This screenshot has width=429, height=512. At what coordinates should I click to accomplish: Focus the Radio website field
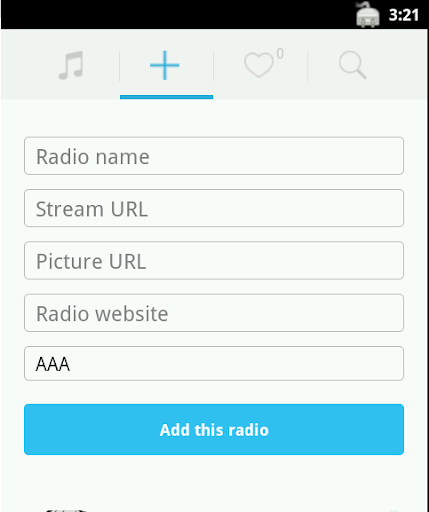pyautogui.click(x=214, y=313)
